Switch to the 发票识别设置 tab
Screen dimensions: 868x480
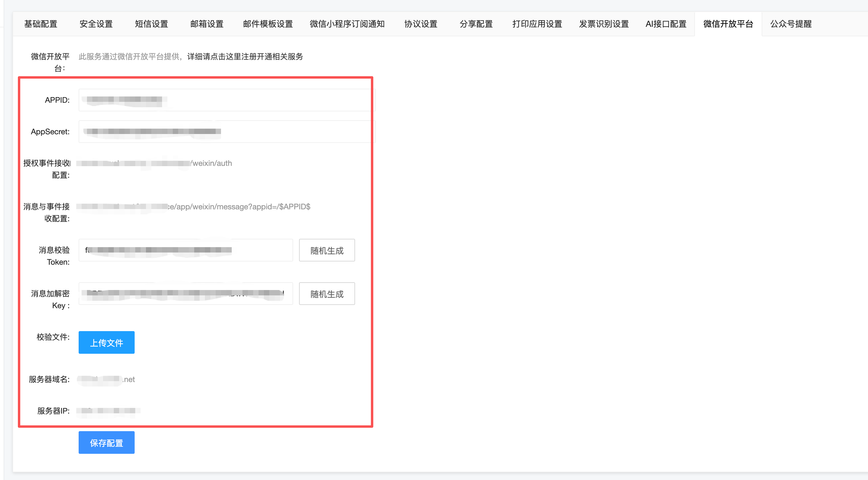(x=604, y=24)
